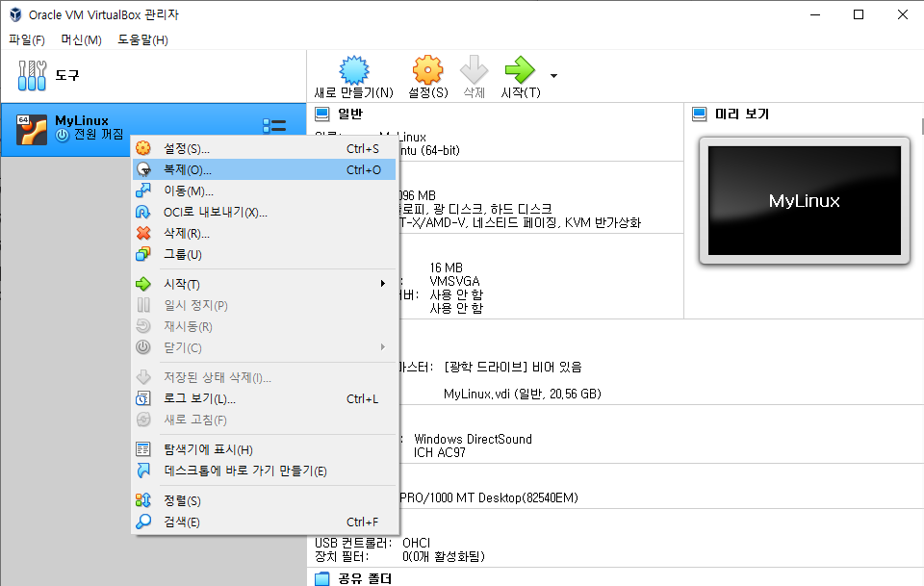
Task: Click the group icon next to 그룹(U)
Action: coord(143,254)
